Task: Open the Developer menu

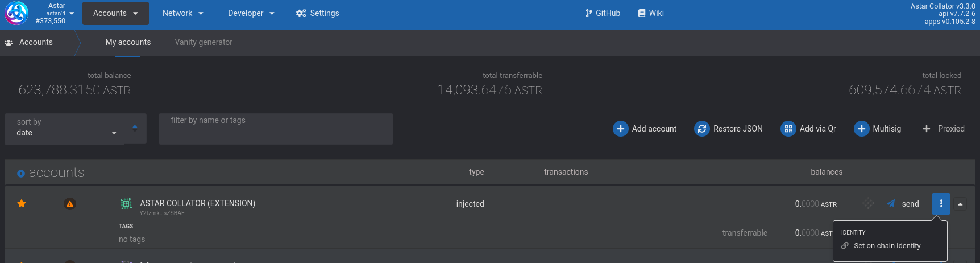Action: pyautogui.click(x=251, y=13)
